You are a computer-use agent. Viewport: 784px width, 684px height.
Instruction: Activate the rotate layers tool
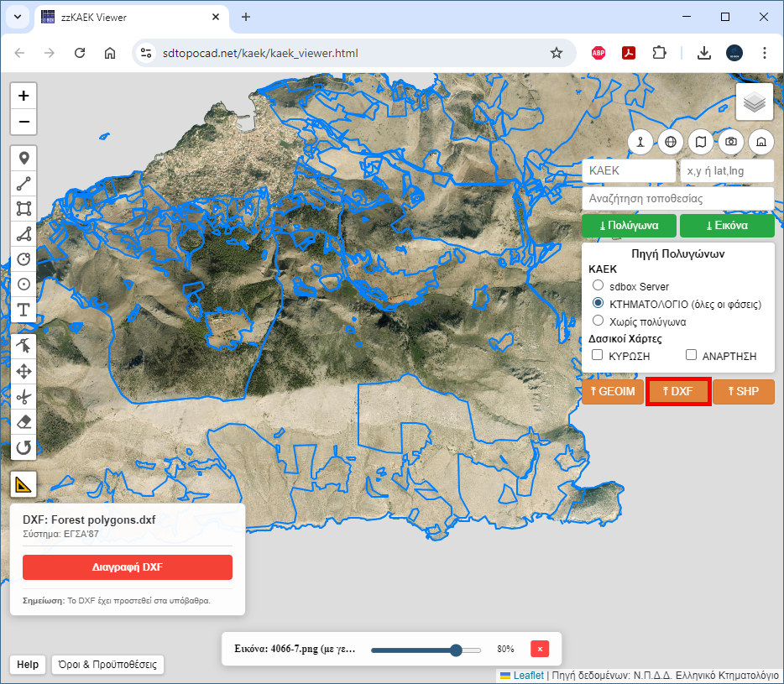24,447
